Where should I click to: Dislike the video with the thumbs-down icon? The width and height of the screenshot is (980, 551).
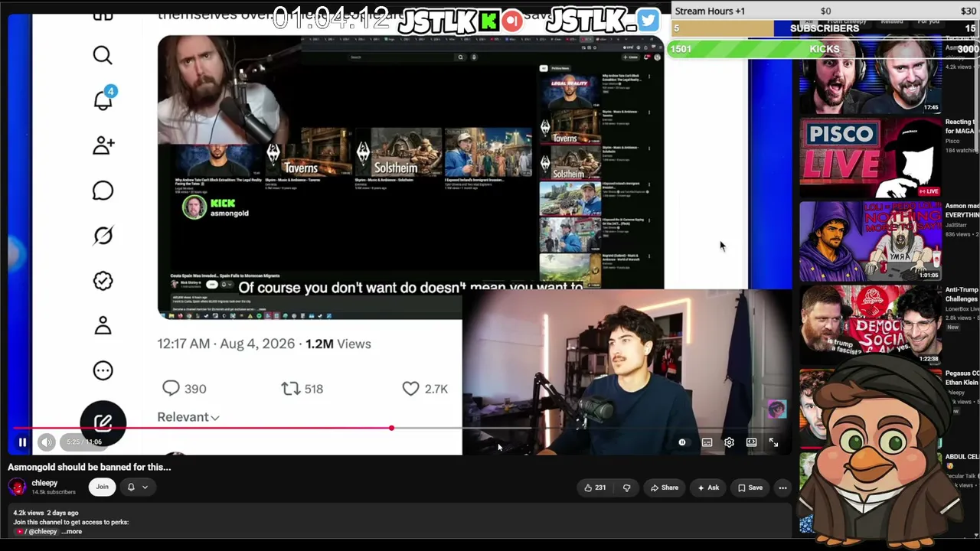click(626, 487)
